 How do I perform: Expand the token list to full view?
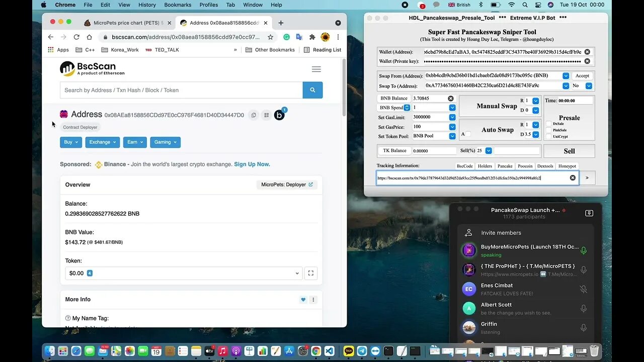pyautogui.click(x=311, y=273)
